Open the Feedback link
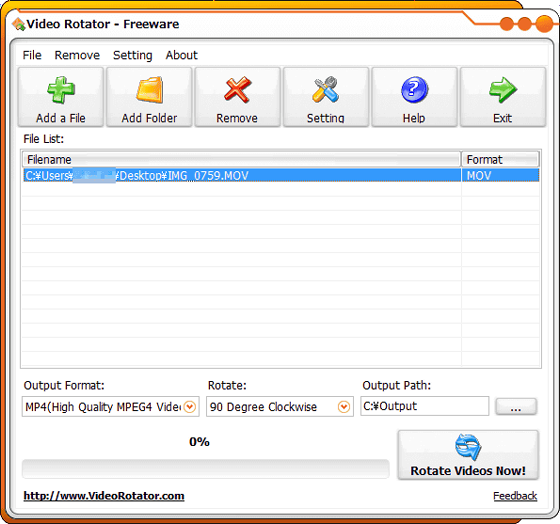The width and height of the screenshot is (560, 524). point(515,496)
